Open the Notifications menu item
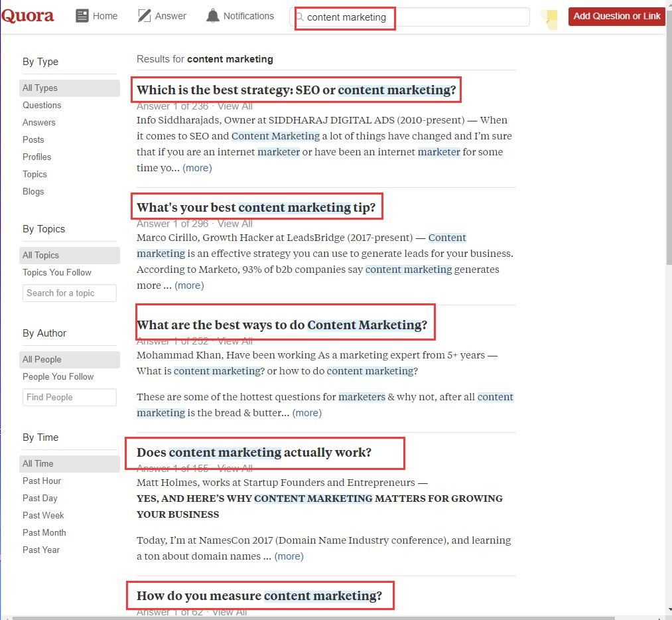The image size is (672, 620). (x=240, y=16)
